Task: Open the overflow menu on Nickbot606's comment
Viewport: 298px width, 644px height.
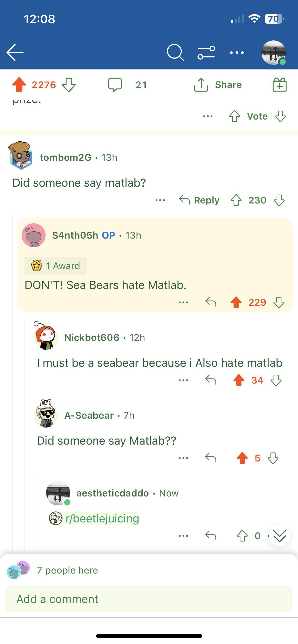Action: click(x=184, y=380)
